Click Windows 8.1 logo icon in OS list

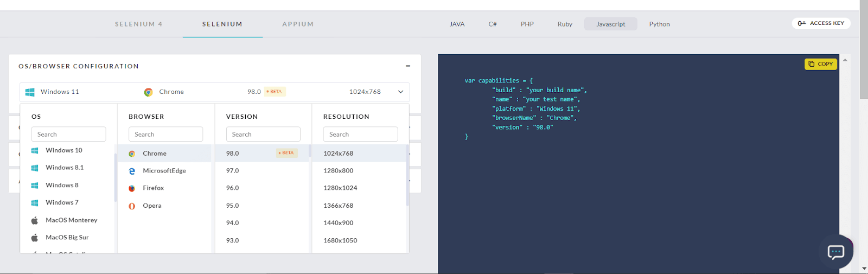coord(35,168)
